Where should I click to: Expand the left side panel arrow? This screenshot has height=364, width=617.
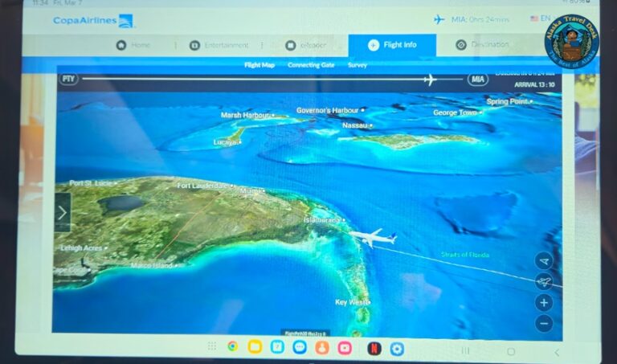[63, 213]
